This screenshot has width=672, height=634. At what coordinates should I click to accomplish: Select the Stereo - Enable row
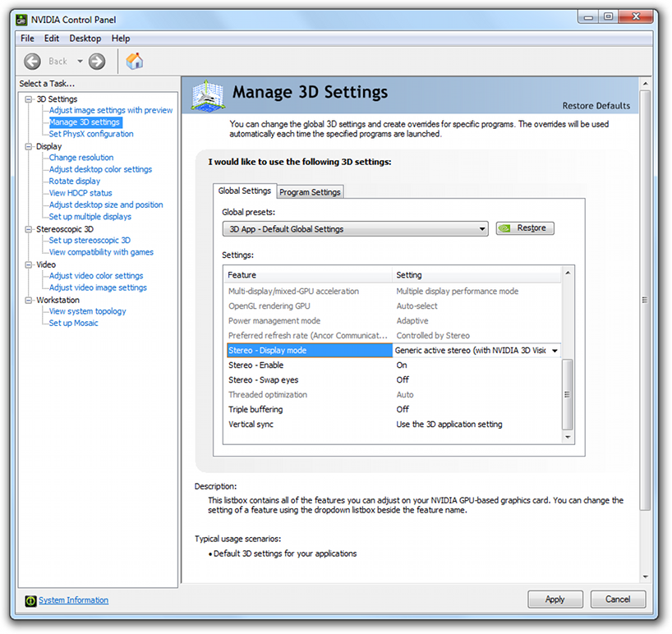point(393,365)
